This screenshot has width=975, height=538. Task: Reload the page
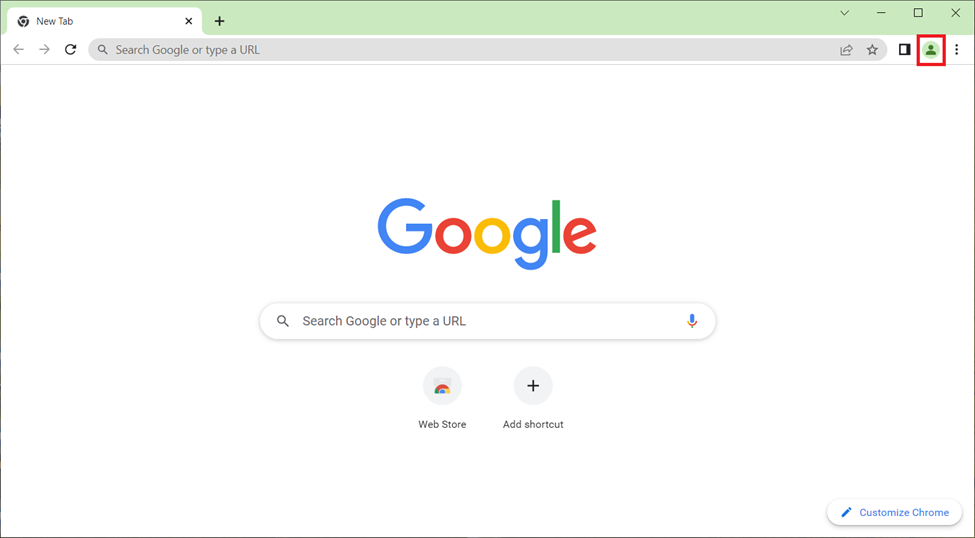pos(70,50)
